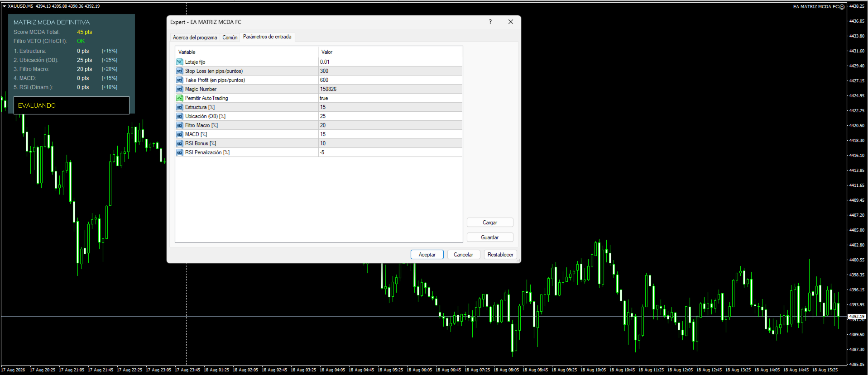Edit the RSI Bonus [%] value 10

pos(390,143)
